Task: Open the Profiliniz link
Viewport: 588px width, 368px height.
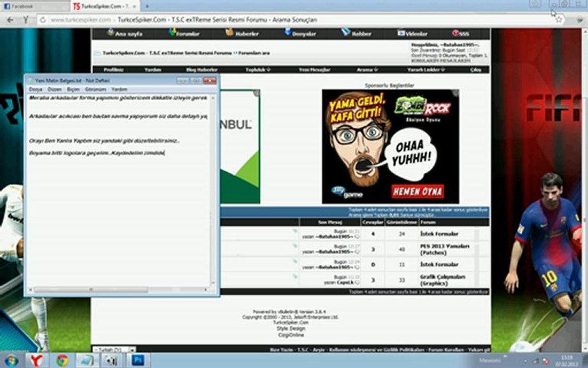Action: click(x=114, y=70)
